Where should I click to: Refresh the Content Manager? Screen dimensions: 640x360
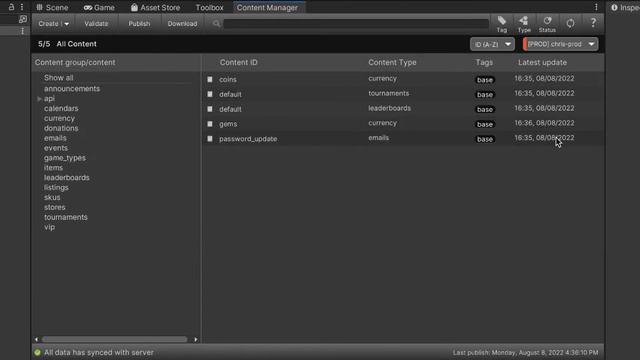coord(570,23)
